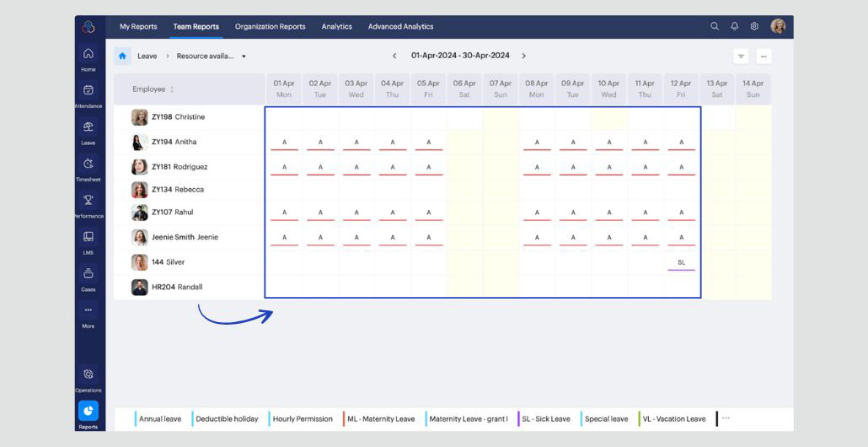Open the three-dots options button
The image size is (868, 447).
coord(764,57)
